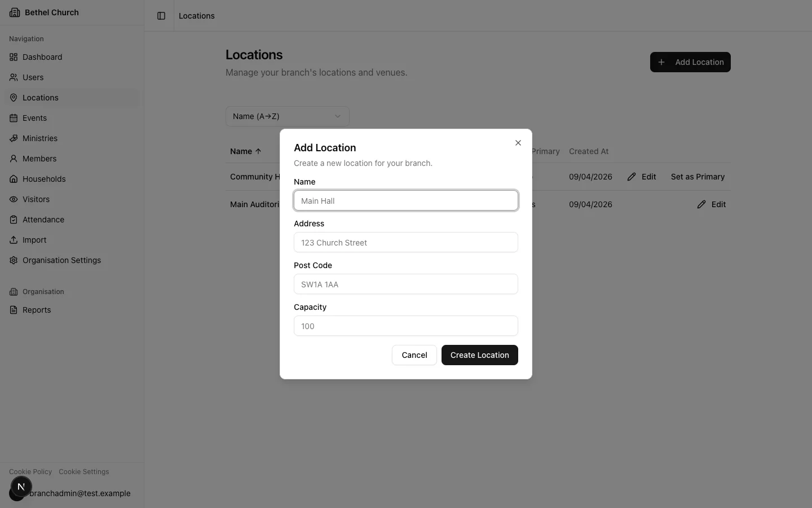Screen dimensions: 812x508
Task: Go to Households
Action: (72, 179)
